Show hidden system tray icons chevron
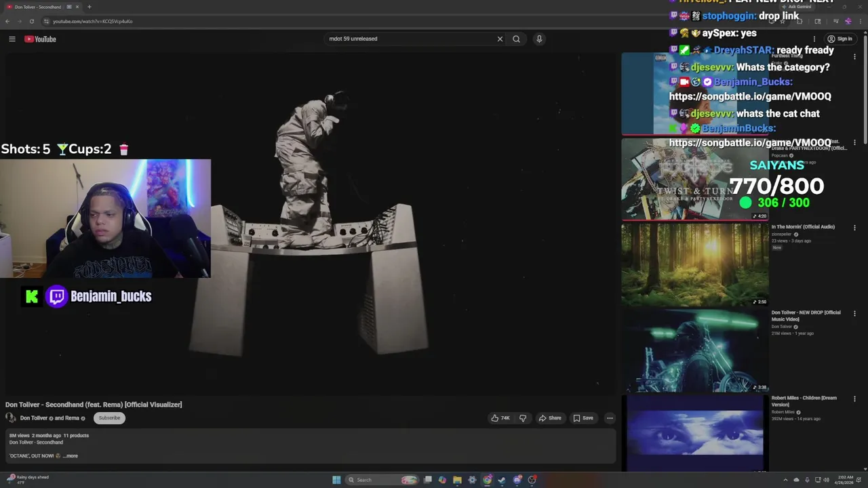This screenshot has width=868, height=488. (785, 480)
